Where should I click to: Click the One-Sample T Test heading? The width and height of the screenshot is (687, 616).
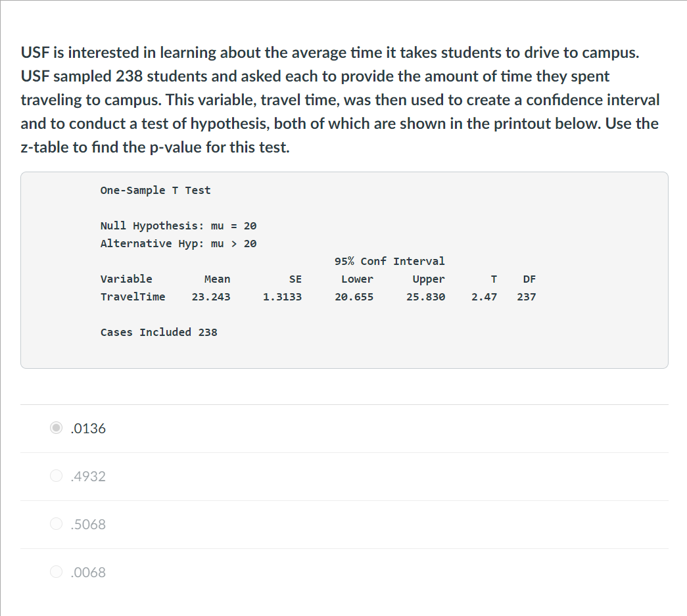155,191
